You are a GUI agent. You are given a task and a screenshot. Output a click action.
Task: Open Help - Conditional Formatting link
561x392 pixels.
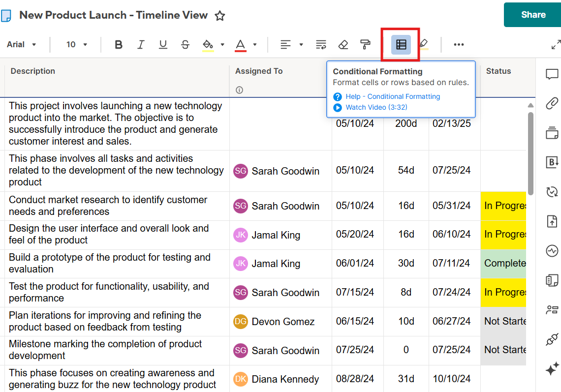point(392,97)
